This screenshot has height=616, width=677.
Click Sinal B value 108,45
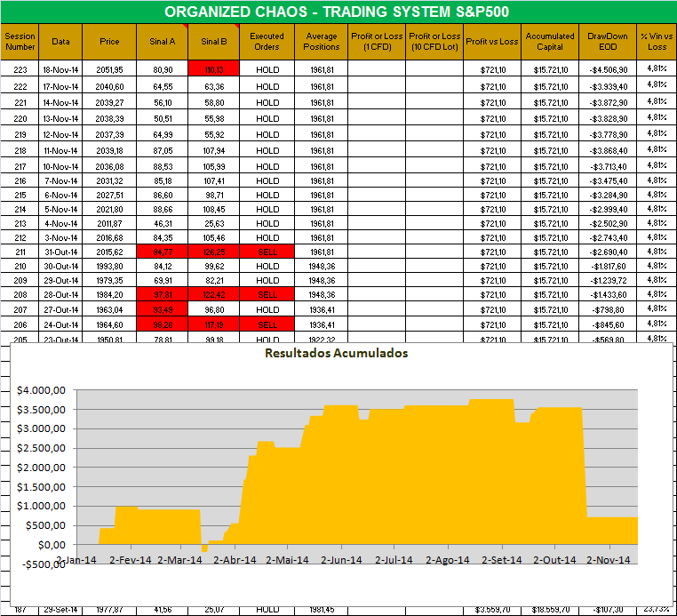(x=214, y=210)
